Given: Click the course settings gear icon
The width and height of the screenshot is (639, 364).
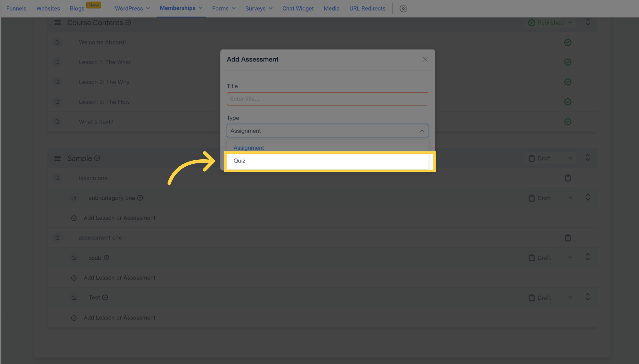Looking at the screenshot, I should [x=403, y=8].
